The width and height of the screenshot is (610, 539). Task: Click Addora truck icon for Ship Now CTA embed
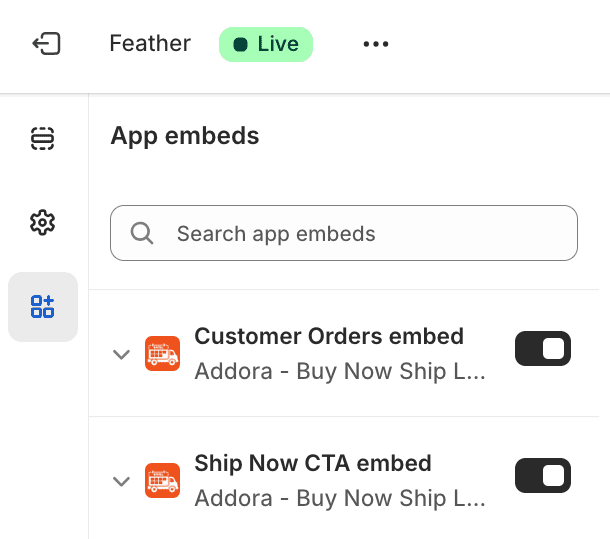[x=162, y=481]
